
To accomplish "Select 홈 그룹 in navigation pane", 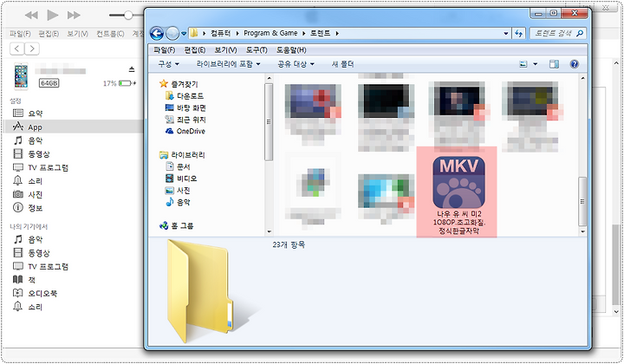I will (x=176, y=225).
